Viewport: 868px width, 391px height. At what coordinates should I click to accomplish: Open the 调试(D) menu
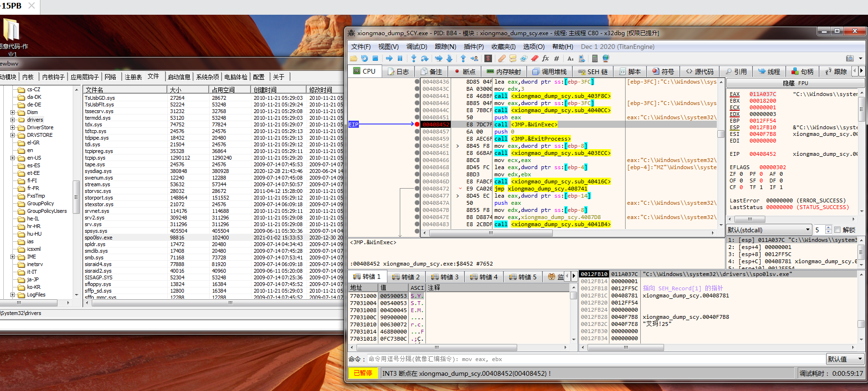pos(416,47)
